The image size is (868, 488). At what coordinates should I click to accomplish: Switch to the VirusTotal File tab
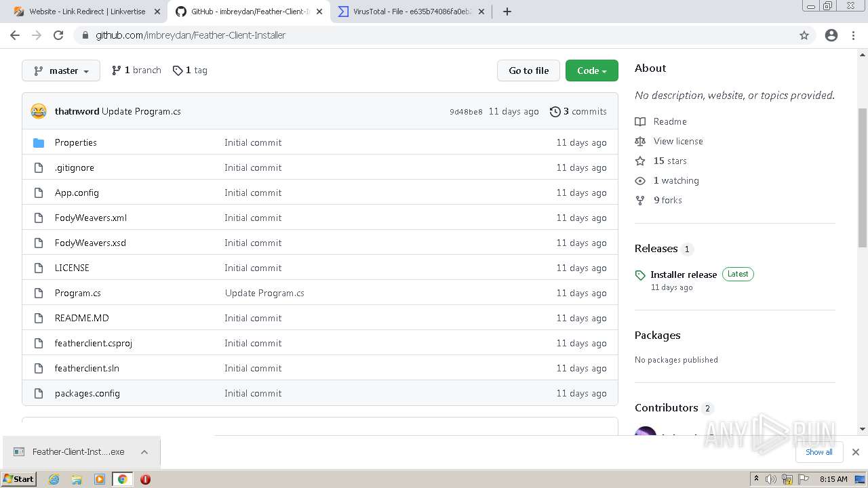click(x=411, y=12)
